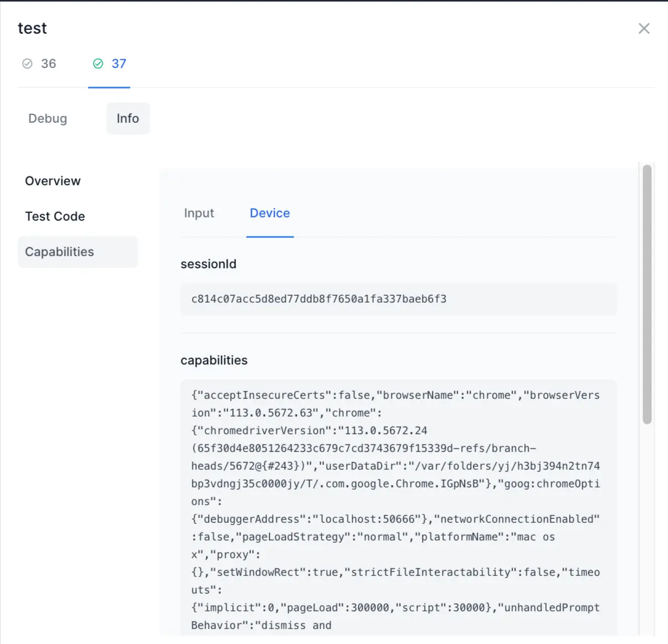This screenshot has height=644, width=668.
Task: Switch to run number 36
Action: click(x=48, y=64)
